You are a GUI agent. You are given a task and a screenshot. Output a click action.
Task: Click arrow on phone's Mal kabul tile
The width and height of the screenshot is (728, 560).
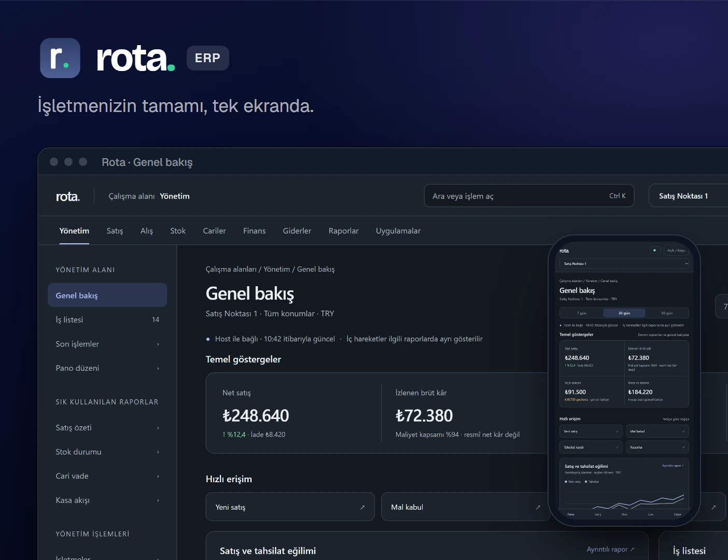point(683,431)
